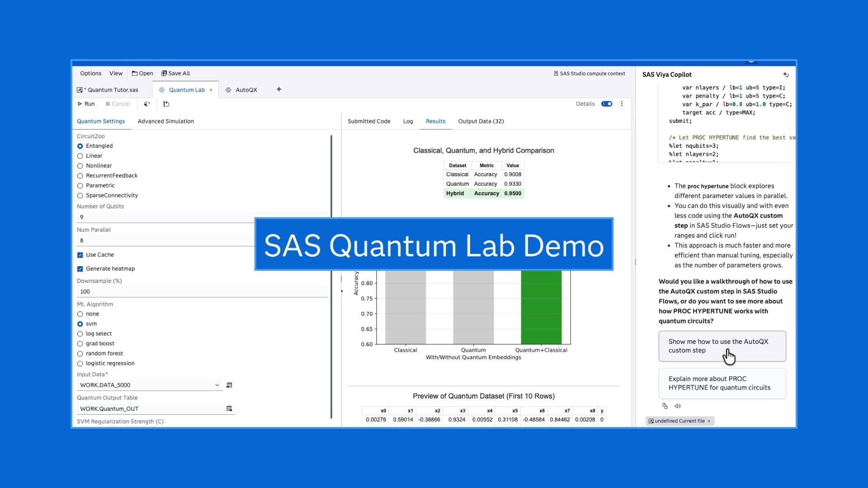Click the SAS Studio compute context indicator
The width and height of the screenshot is (868, 488).
tap(590, 74)
